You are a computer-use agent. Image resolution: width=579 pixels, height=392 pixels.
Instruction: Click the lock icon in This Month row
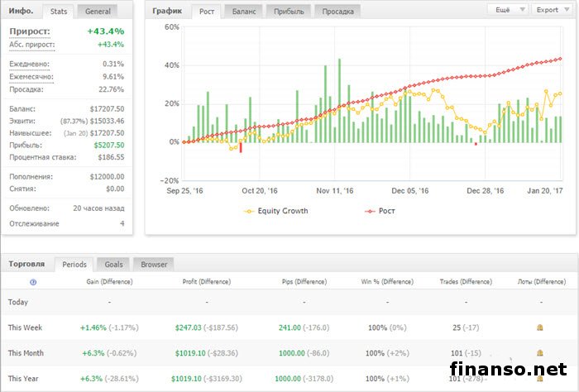coord(539,352)
